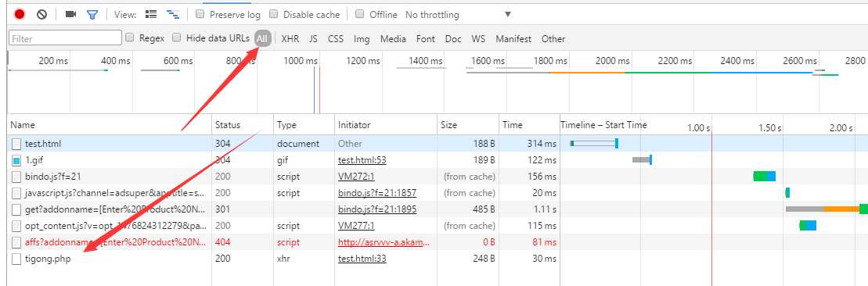
Task: Select test.html file icon
Action: tap(16, 144)
